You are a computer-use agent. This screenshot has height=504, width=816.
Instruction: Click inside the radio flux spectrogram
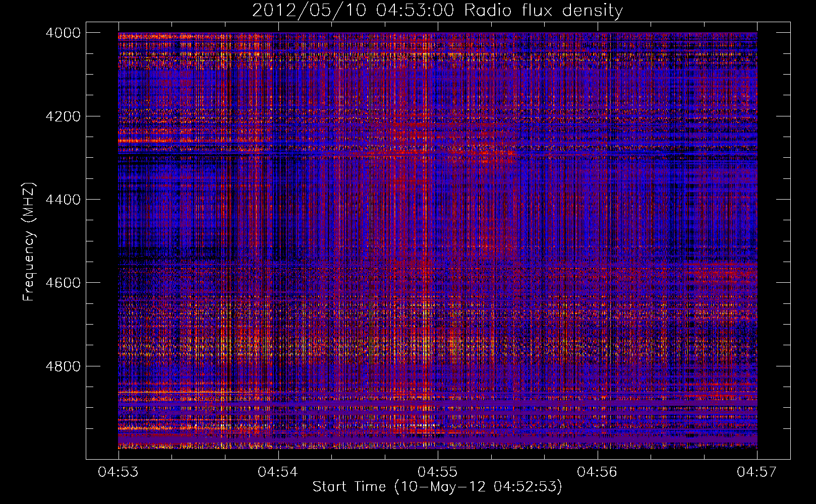(438, 240)
